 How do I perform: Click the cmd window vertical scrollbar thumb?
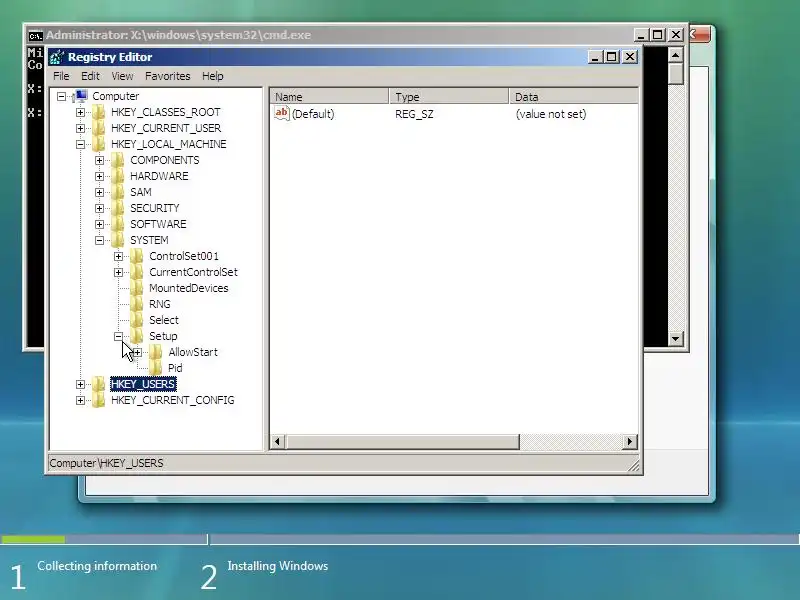[676, 74]
